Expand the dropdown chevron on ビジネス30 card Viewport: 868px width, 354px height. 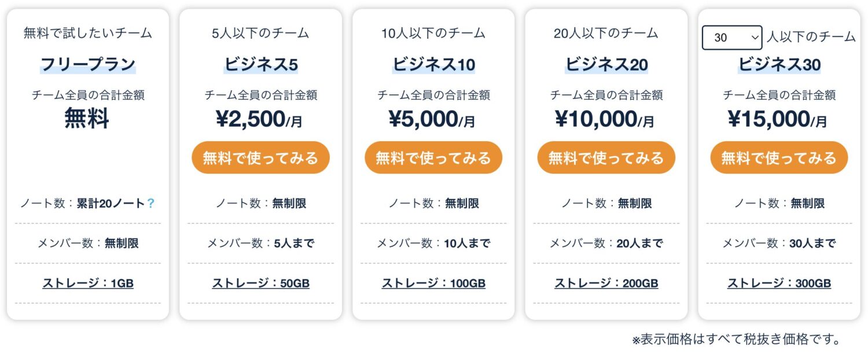coord(755,37)
